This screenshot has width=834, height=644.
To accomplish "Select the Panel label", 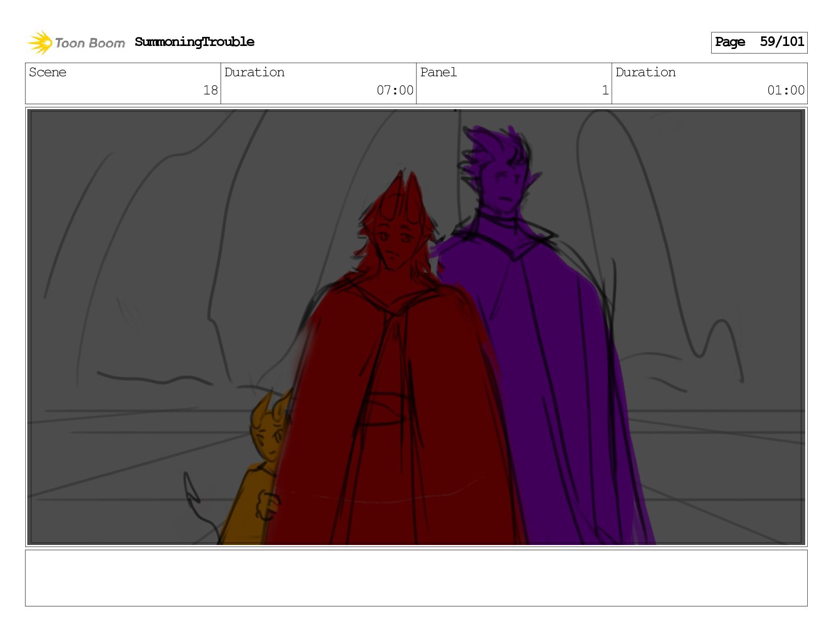I will 438,72.
